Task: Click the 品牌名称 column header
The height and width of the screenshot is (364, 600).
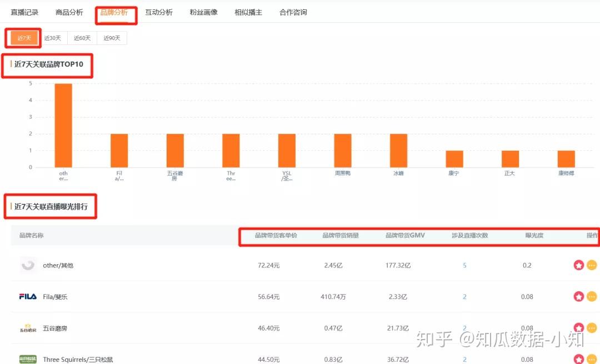Action: point(31,235)
